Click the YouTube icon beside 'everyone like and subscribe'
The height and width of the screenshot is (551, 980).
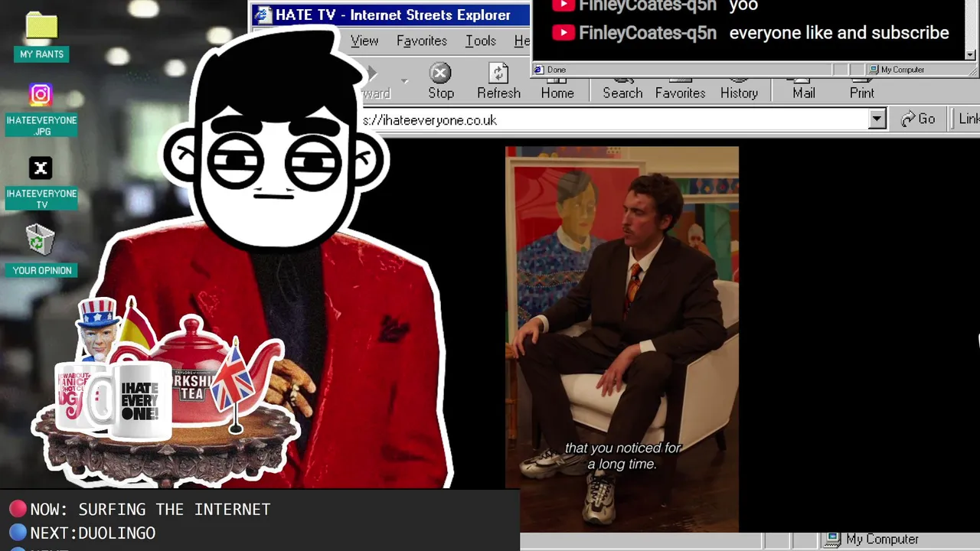[x=563, y=33]
